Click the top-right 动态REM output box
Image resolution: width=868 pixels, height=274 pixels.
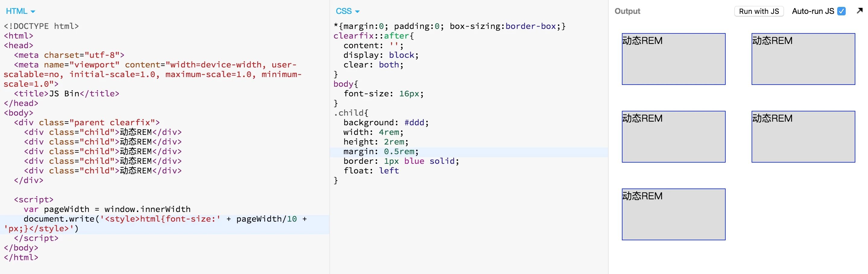pos(803,59)
